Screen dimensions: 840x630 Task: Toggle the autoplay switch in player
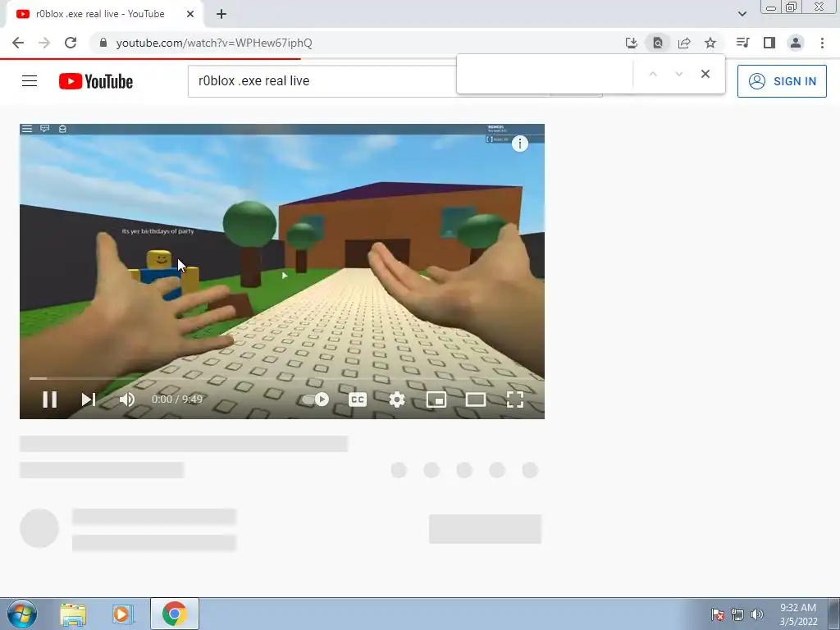click(x=316, y=399)
